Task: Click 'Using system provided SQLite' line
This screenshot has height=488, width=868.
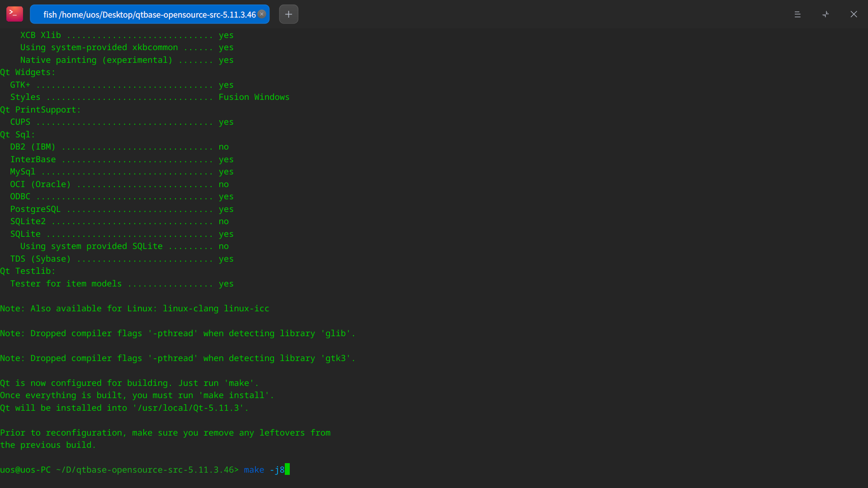Action: pyautogui.click(x=91, y=246)
